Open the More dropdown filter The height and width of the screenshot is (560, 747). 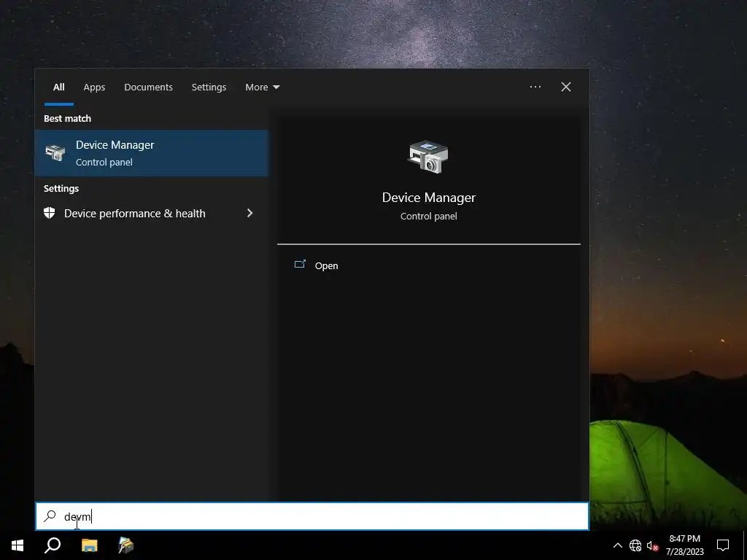[x=263, y=87]
